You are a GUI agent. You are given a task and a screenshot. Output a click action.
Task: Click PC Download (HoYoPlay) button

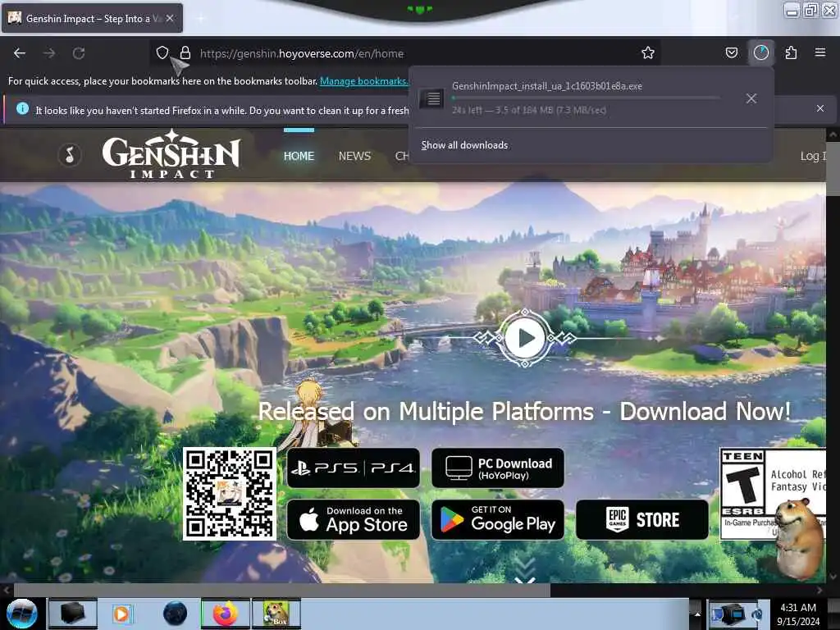[497, 468]
